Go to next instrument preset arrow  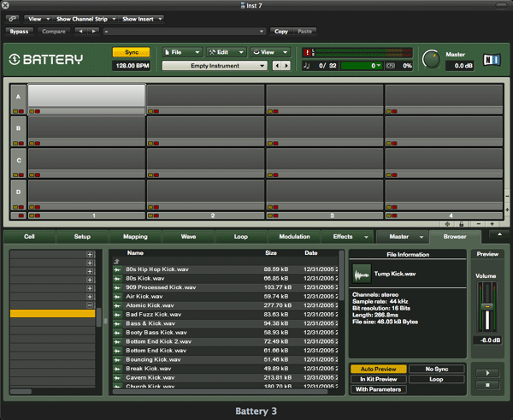click(x=286, y=65)
